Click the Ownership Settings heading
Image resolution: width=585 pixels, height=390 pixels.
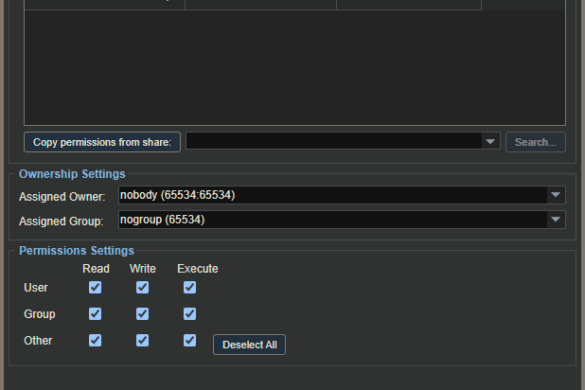[x=72, y=174]
